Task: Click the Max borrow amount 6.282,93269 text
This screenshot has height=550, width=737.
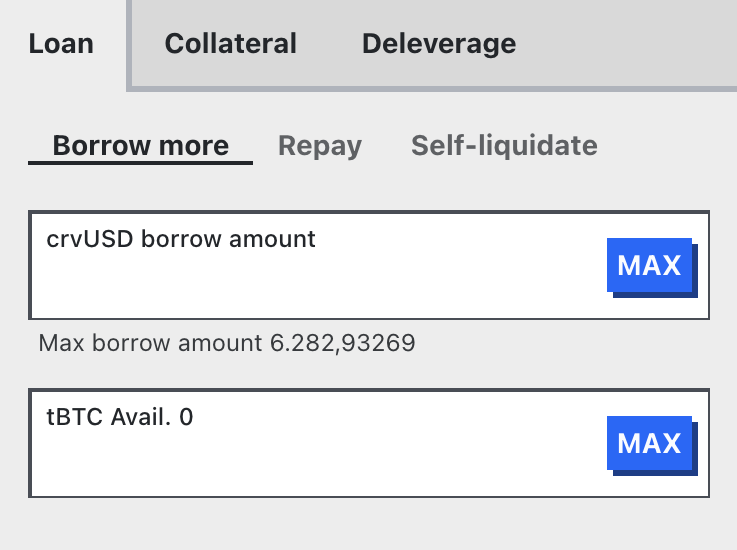Action: (226, 344)
